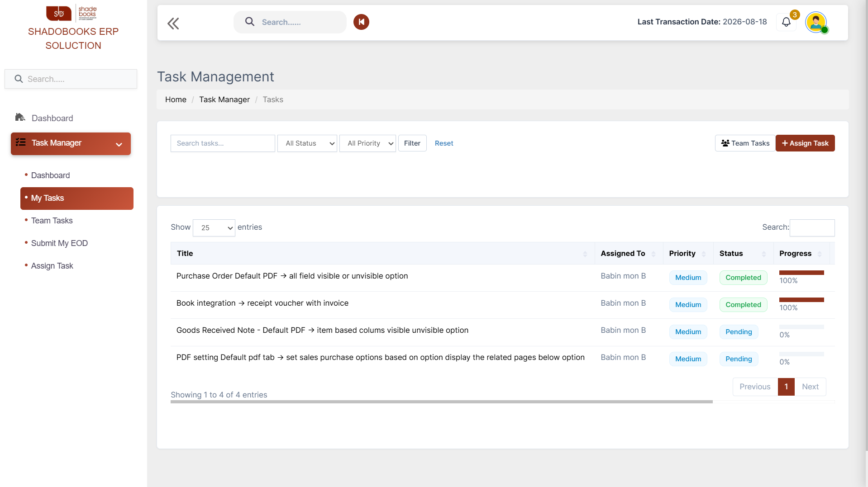This screenshot has width=868, height=487.
Task: Open All Status dropdown
Action: click(x=307, y=143)
